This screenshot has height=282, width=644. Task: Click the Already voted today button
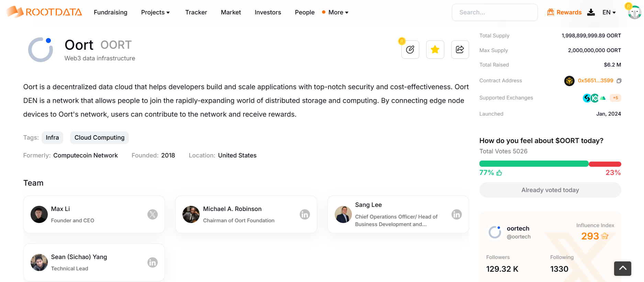coord(550,190)
